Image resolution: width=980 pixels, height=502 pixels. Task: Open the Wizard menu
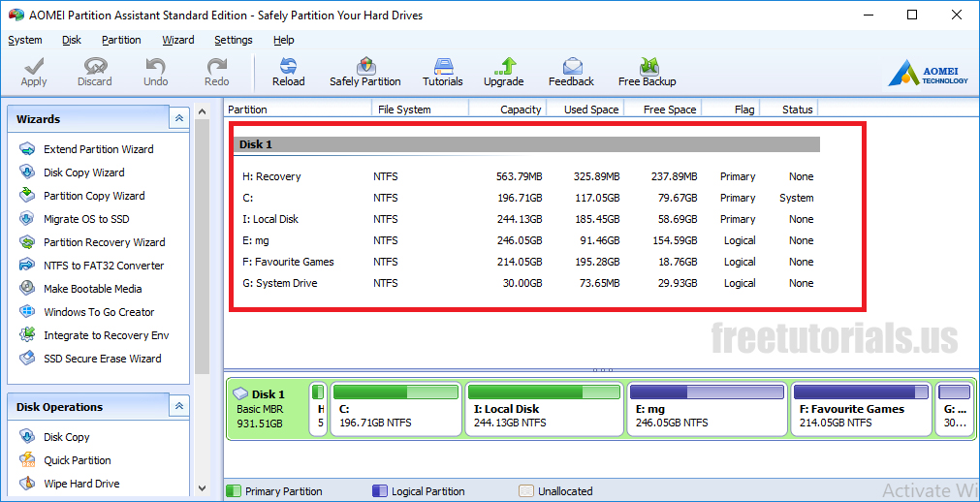click(x=177, y=40)
